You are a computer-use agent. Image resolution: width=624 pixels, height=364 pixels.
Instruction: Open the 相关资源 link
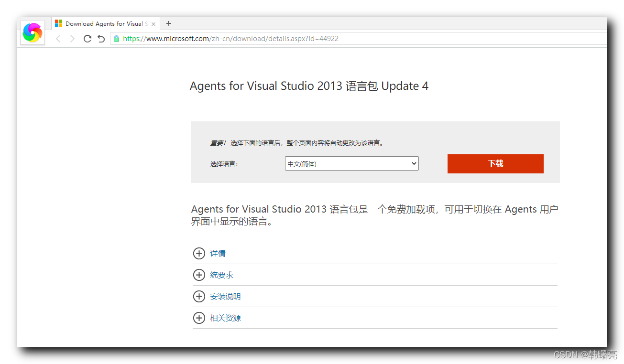226,318
